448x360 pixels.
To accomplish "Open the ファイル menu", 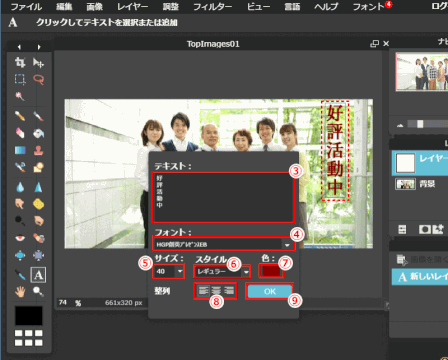I will (26, 6).
